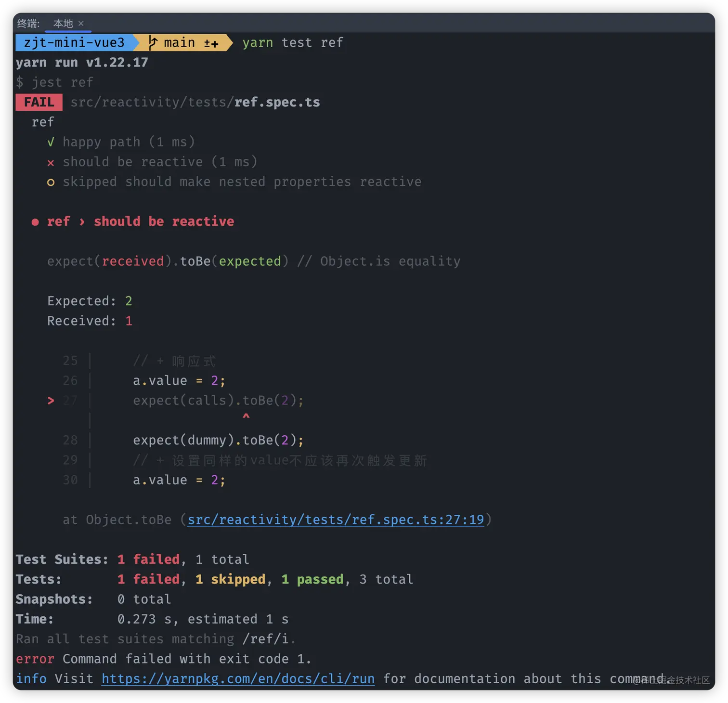This screenshot has height=703, width=728.
Task: Click 'Command failed with exit code 1.' message
Action: 187,659
